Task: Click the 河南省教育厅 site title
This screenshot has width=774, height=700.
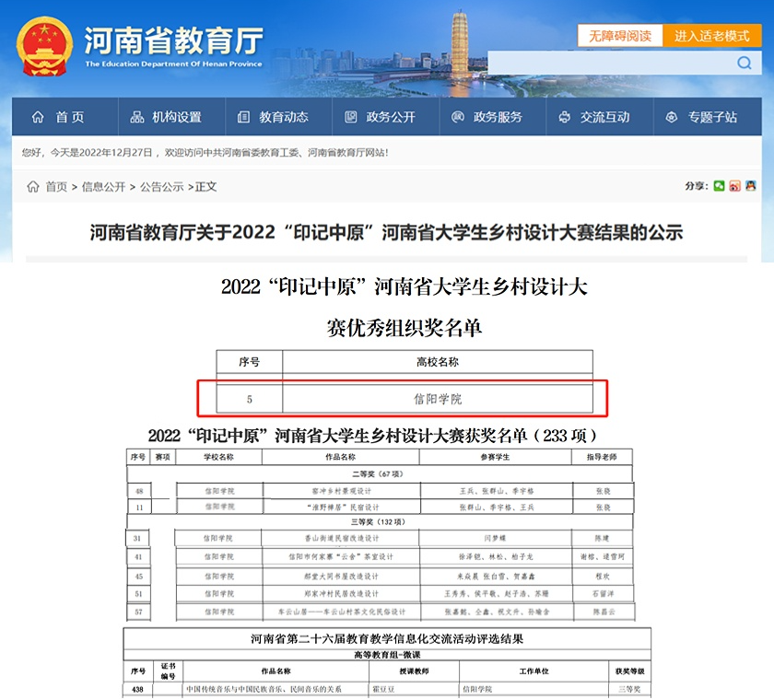Action: [x=173, y=40]
